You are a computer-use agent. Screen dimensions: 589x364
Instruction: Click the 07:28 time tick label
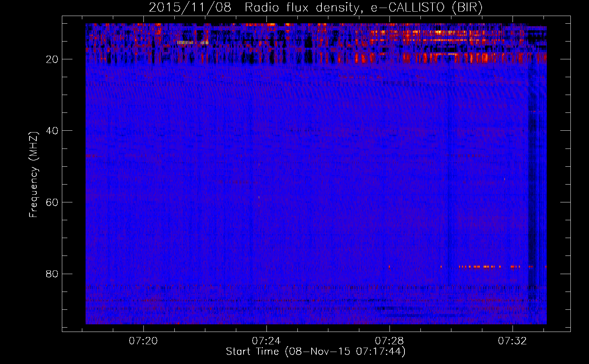click(390, 341)
